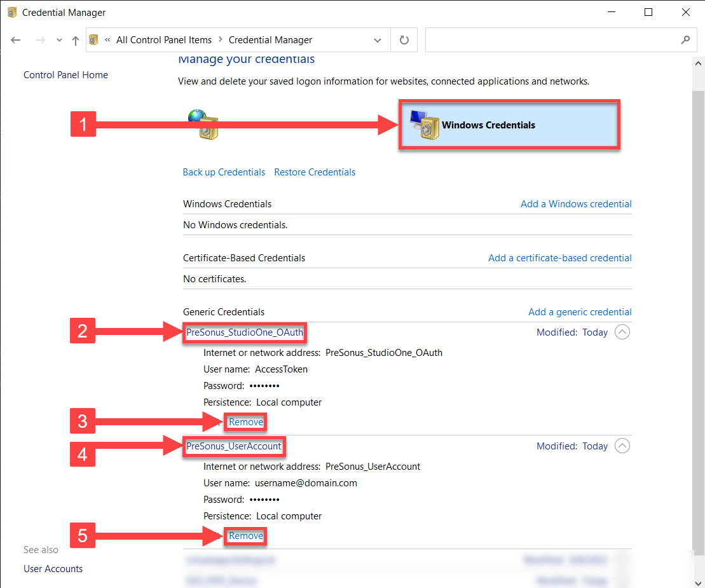Select PreSonus_StudioOne_OAuth credential entry
The image size is (705, 588).
(x=245, y=332)
